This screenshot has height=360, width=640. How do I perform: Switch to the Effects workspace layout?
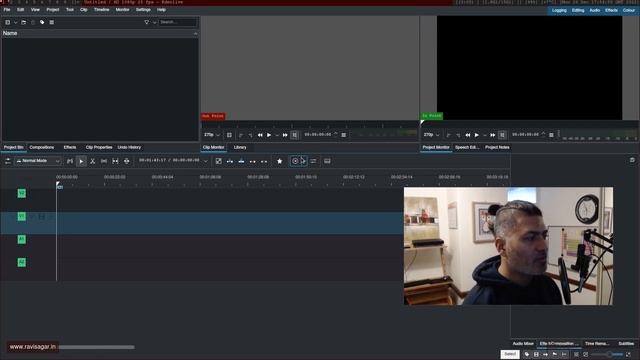coord(611,10)
